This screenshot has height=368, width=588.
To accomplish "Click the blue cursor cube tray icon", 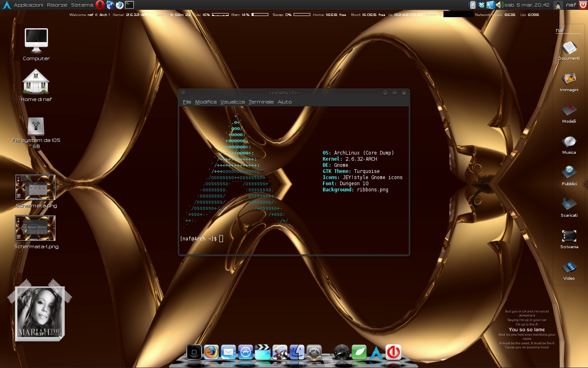I will tap(490, 5).
